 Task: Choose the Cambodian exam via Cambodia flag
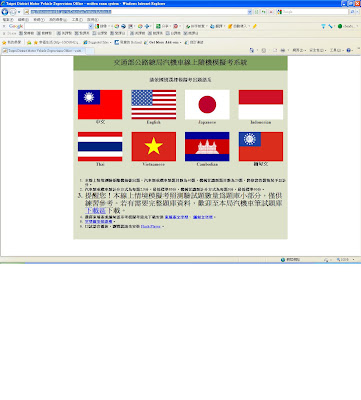(207, 147)
